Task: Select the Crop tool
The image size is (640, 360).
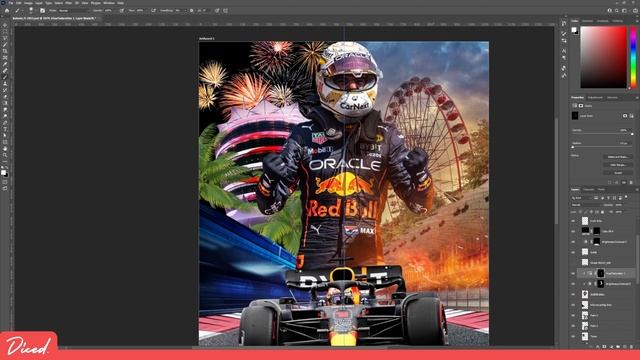Action: 5,51
